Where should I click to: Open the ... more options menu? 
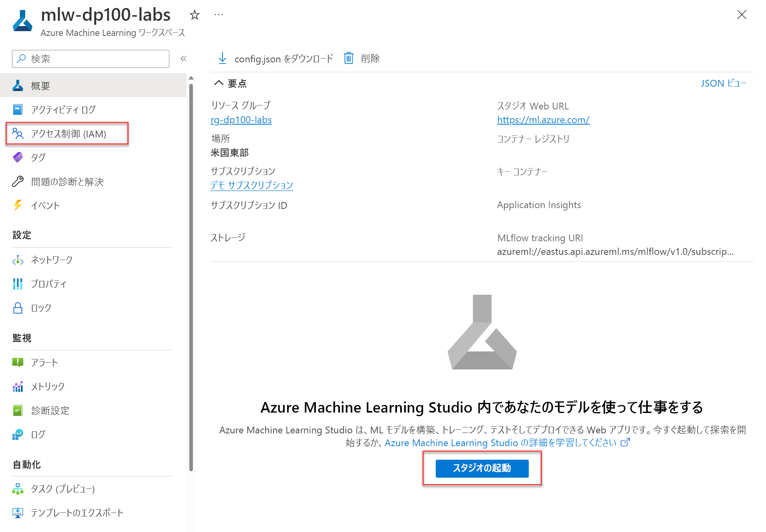(x=218, y=14)
